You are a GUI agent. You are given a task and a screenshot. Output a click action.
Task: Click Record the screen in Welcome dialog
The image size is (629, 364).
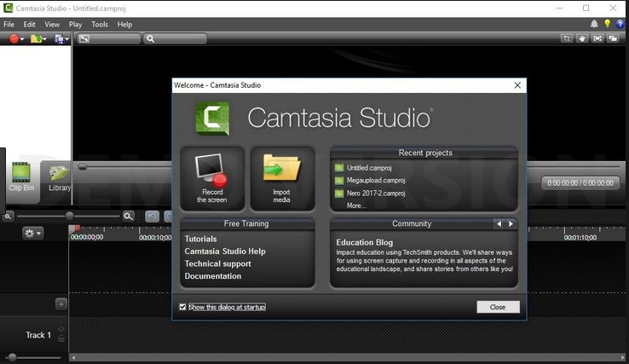point(212,178)
